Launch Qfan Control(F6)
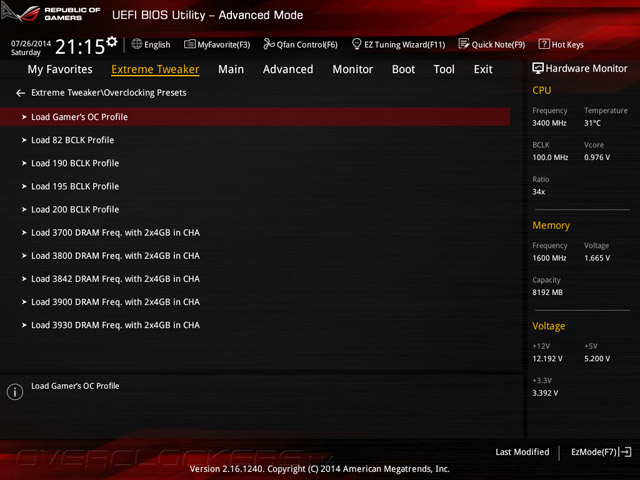Viewport: 640px width, 480px height. tap(307, 45)
